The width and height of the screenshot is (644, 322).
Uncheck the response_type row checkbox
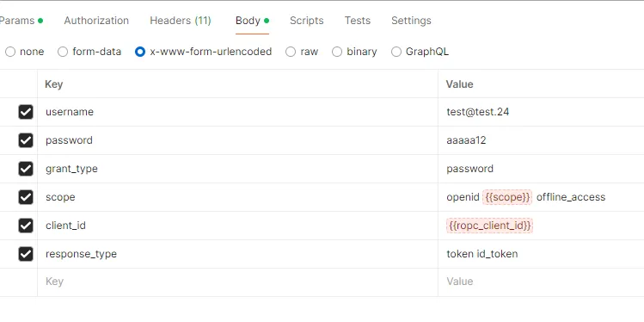click(26, 254)
